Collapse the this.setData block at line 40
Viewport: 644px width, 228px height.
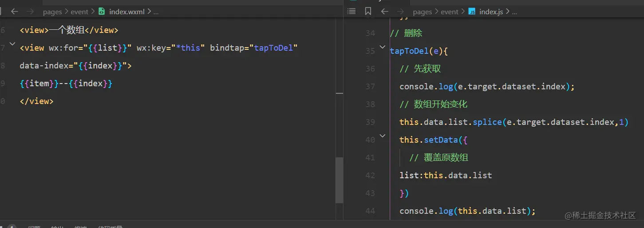pyautogui.click(x=383, y=136)
